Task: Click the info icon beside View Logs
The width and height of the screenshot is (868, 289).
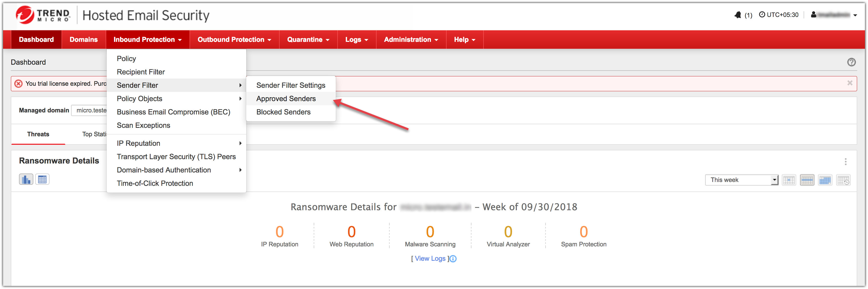Action: [x=453, y=259]
